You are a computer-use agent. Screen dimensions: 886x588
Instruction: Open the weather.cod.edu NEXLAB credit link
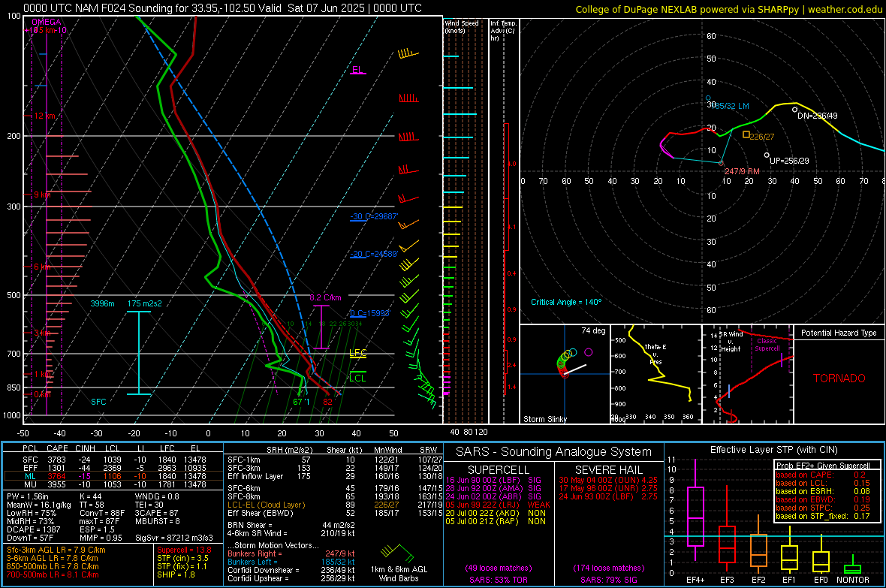tap(728, 9)
